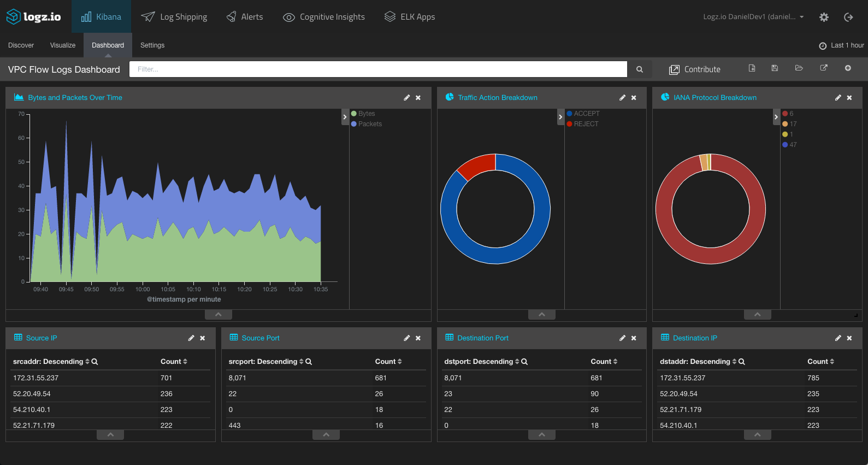Toggle spy panel under Traffic Action Breakdown
This screenshot has height=465, width=868.
542,315
